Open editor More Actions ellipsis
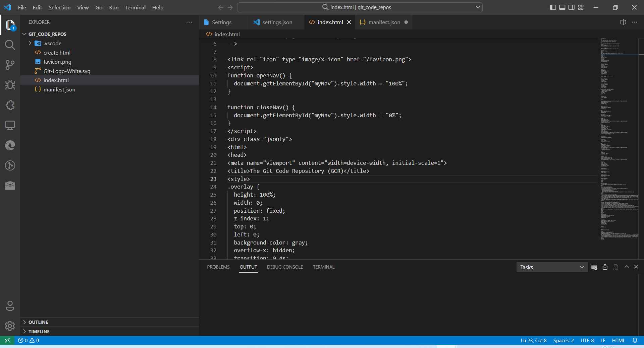The image size is (644, 348). 634,22
